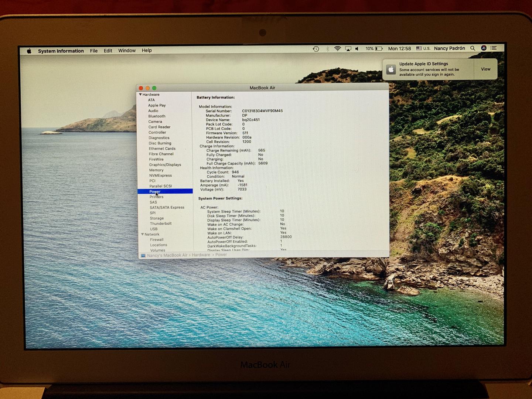Click the serial number C01318304MVF90M45

(x=262, y=111)
